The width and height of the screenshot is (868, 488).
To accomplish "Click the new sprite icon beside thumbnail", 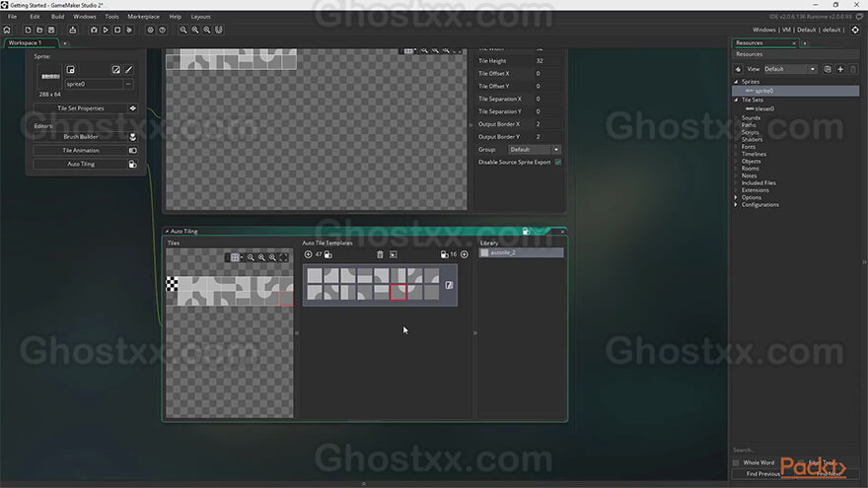I will coord(71,70).
